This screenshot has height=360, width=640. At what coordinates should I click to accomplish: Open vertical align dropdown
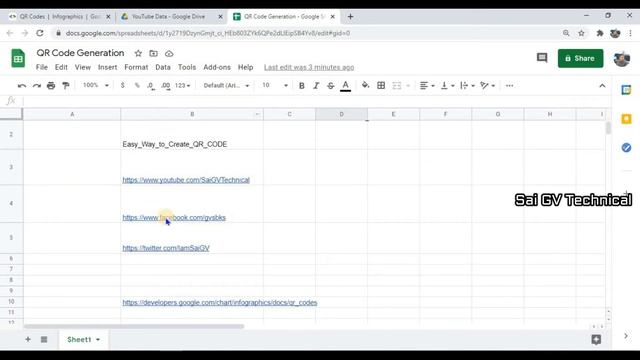[x=447, y=85]
